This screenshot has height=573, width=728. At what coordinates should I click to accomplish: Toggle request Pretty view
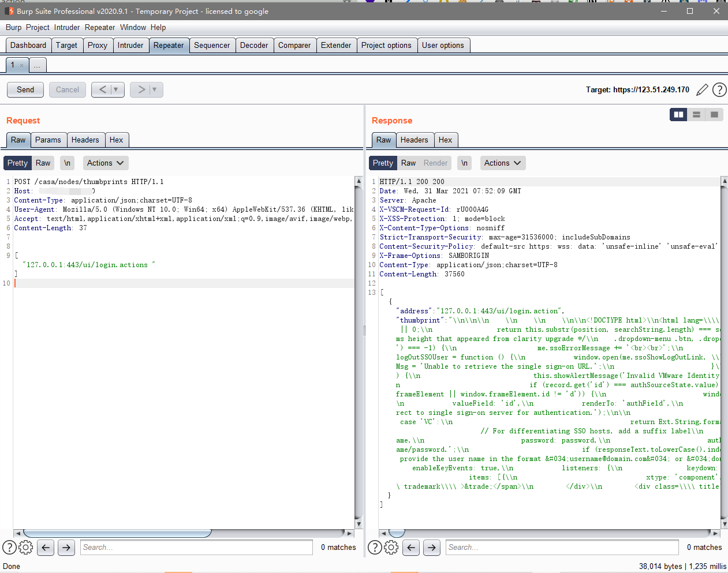[17, 163]
